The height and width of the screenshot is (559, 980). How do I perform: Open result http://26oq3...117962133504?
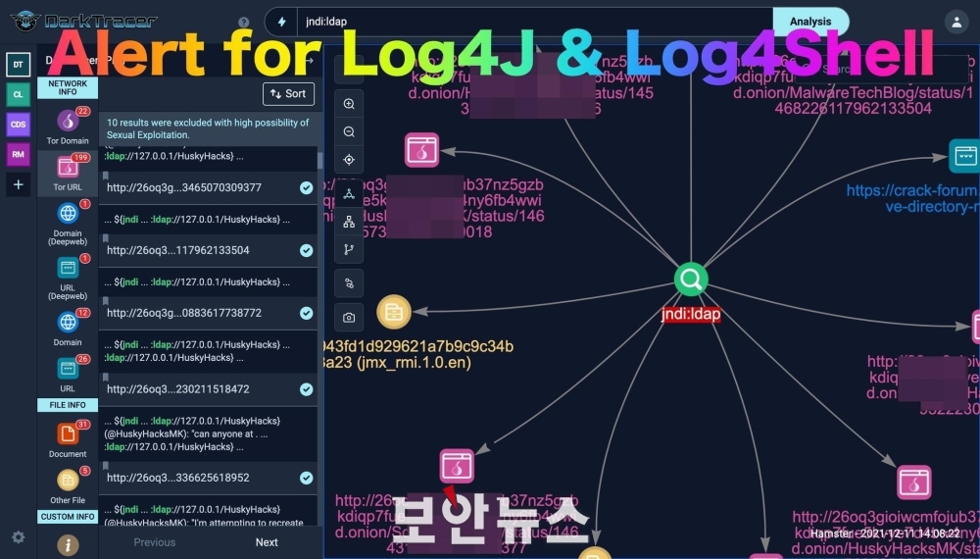pos(178,250)
